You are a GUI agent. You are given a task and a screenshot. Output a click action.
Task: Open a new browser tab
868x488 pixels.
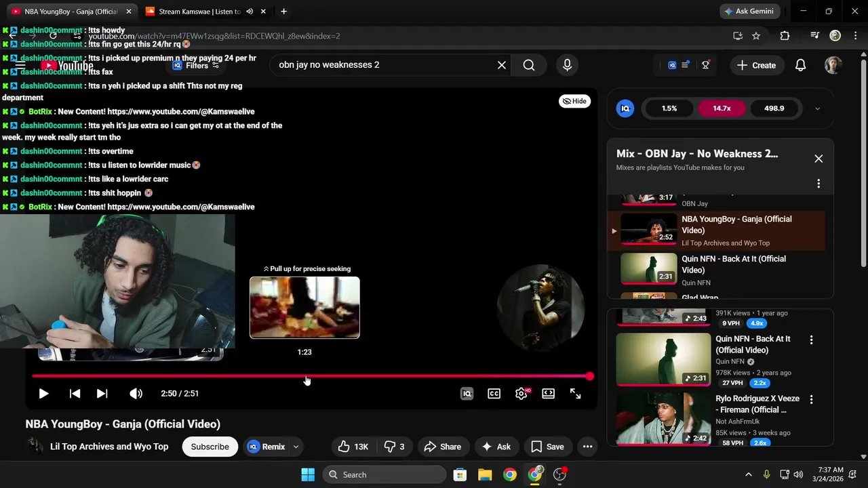point(283,12)
